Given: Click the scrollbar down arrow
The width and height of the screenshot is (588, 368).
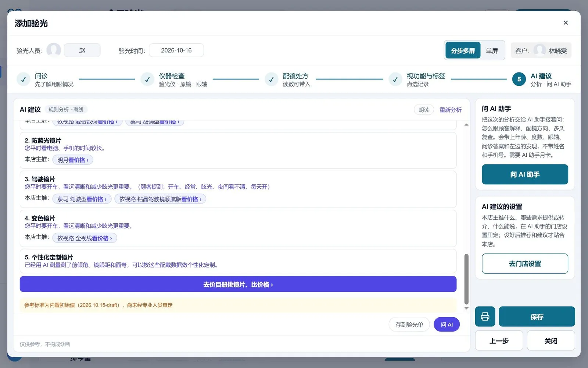Looking at the screenshot, I should 466,308.
